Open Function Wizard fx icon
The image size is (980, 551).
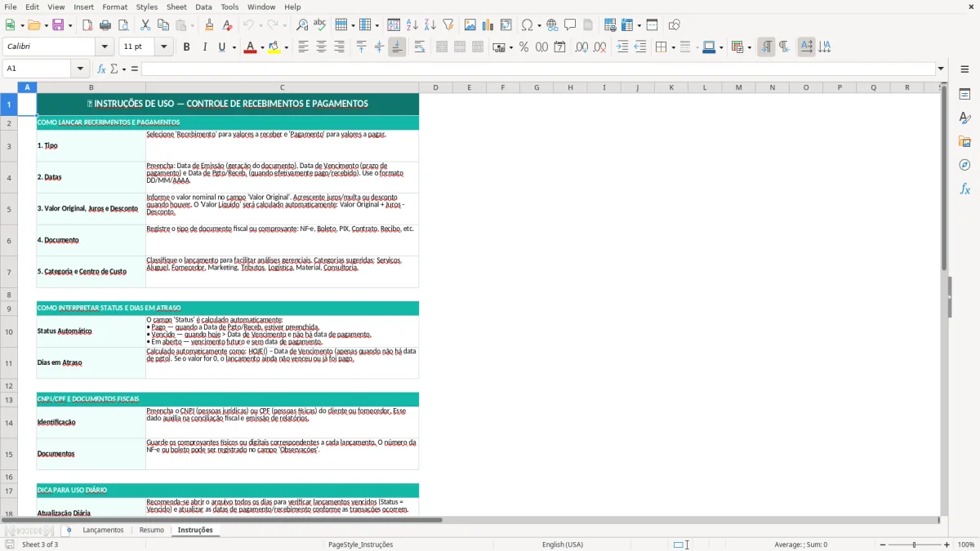click(101, 69)
